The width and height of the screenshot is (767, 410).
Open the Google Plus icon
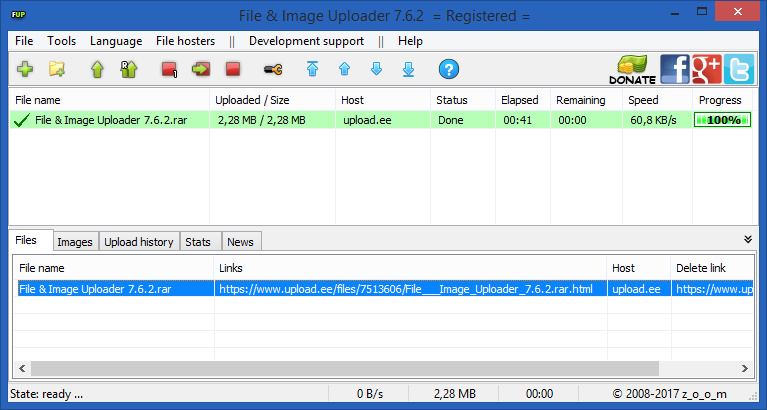tap(706, 69)
